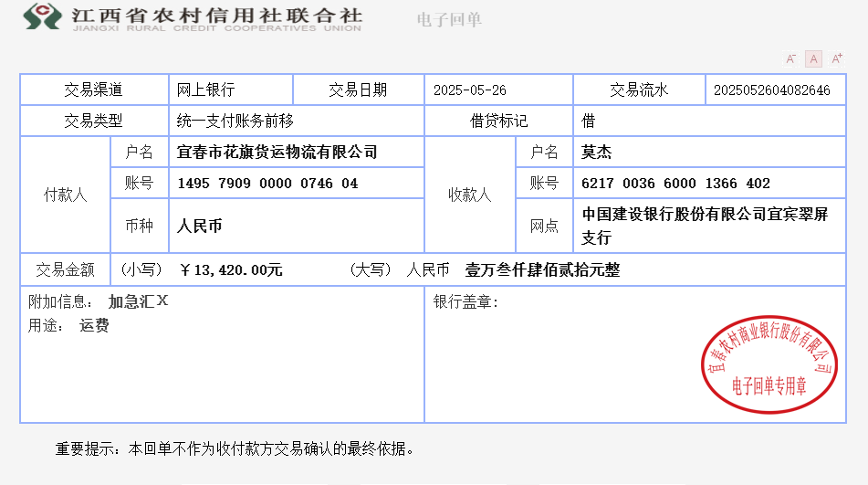This screenshot has height=485, width=868.
Task: Click the 加急汇X additional info value
Action: 138,301
